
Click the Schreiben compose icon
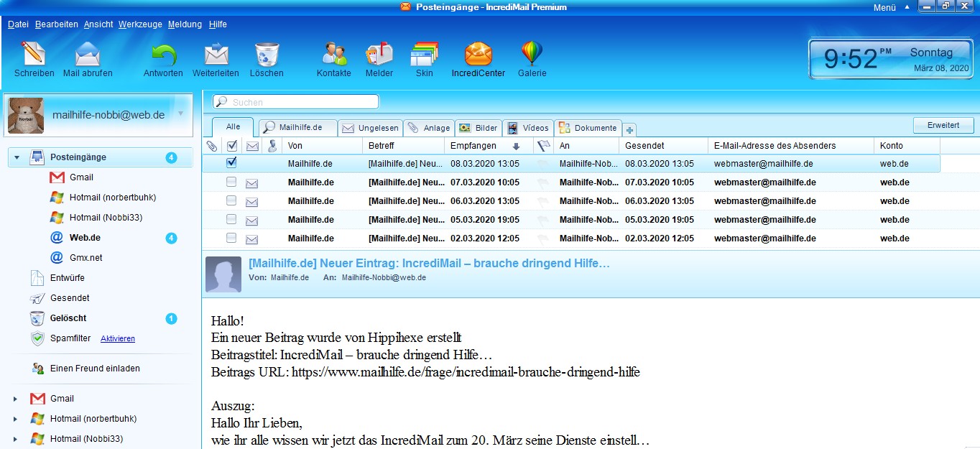click(34, 55)
